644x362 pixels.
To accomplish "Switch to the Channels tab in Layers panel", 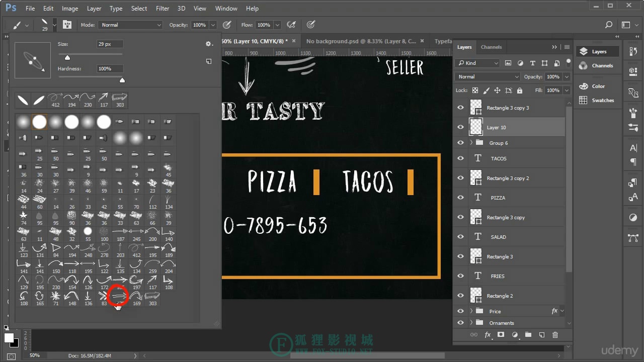I will (x=491, y=47).
